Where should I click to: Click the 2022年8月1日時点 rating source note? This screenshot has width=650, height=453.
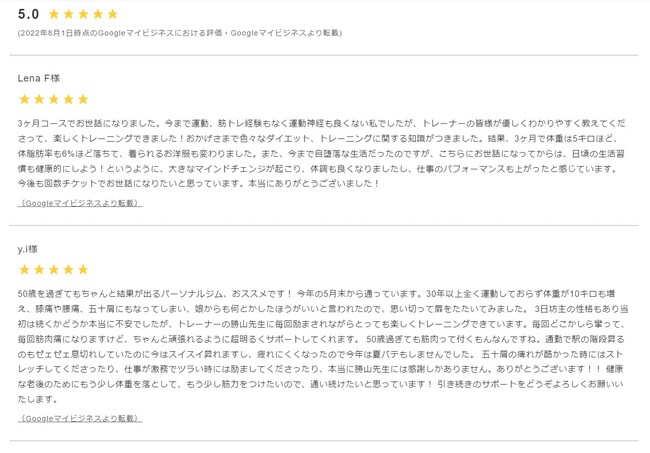(x=180, y=33)
